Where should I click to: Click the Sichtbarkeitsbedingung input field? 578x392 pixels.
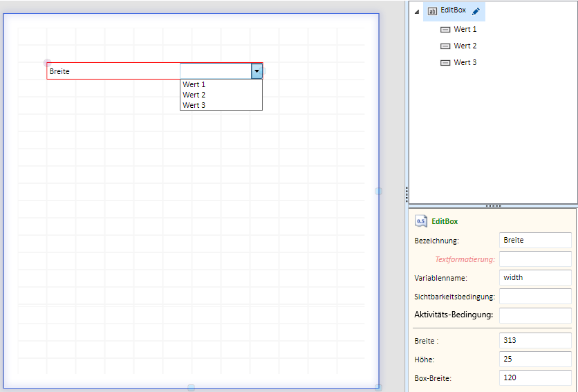coord(535,296)
